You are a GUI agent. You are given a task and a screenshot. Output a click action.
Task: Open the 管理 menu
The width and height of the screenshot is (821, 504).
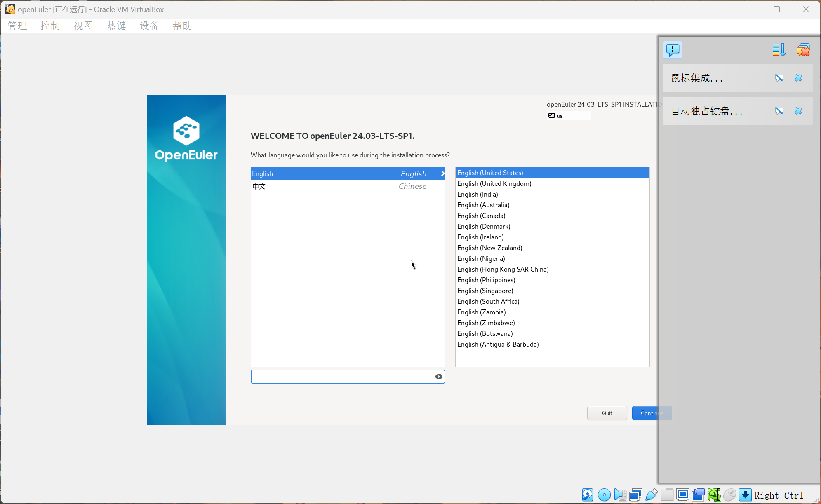point(17,26)
